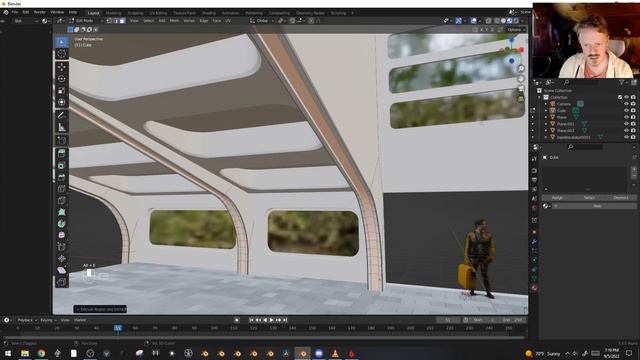
Task: Select the Inset Faces tool
Action: pyautogui.click(x=62, y=165)
